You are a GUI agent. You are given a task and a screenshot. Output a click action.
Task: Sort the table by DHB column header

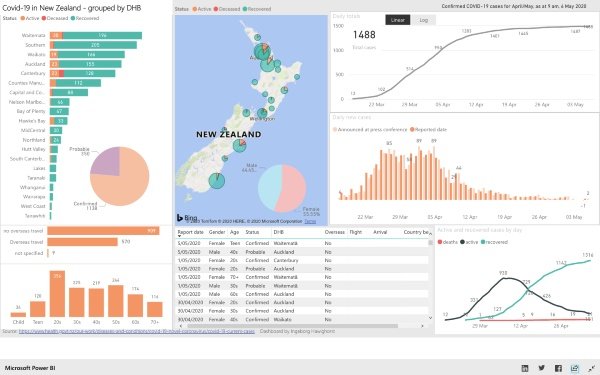(278, 232)
